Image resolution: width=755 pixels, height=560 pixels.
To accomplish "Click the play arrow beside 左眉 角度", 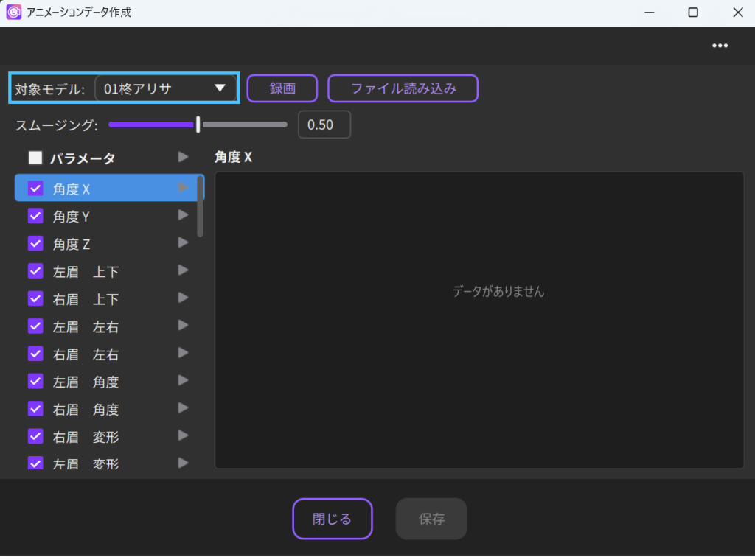I will (x=184, y=380).
